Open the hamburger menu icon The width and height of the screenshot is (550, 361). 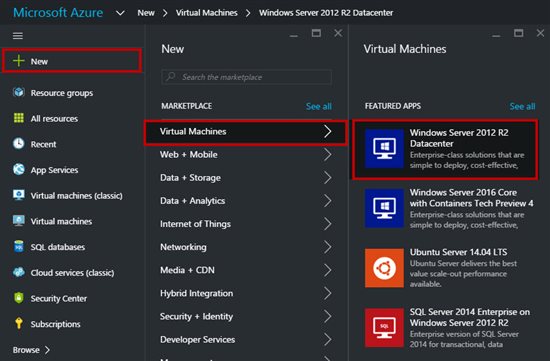[x=18, y=35]
